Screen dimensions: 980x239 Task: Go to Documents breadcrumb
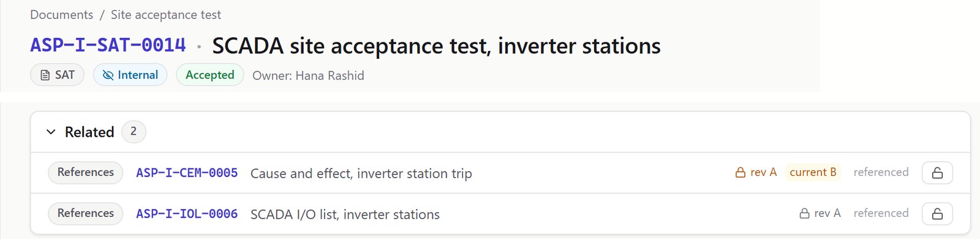tap(62, 15)
